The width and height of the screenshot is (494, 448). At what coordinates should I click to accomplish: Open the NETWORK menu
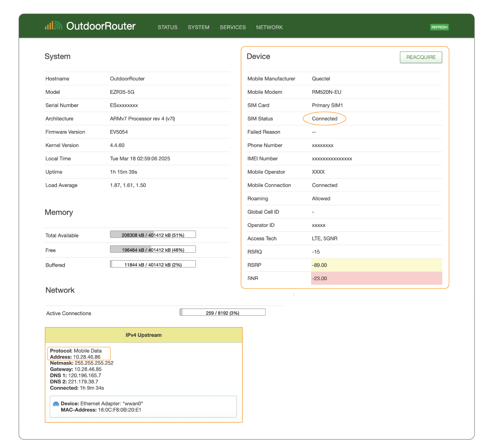point(269,27)
